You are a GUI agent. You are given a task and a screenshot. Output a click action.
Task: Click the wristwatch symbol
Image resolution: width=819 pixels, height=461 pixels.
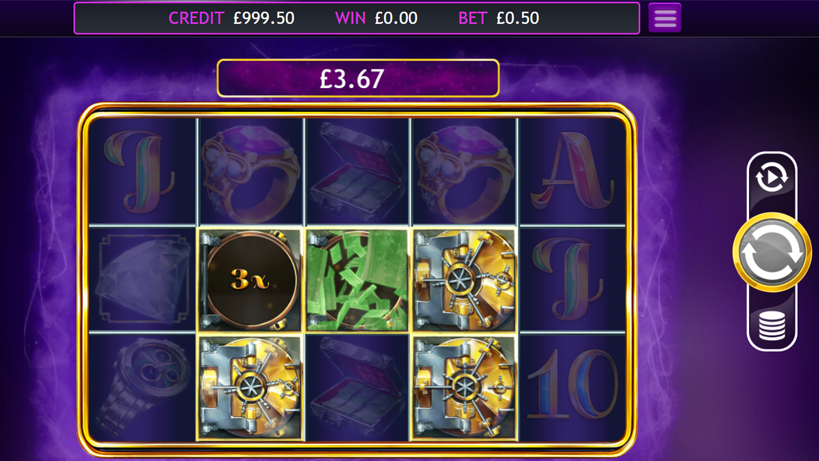144,387
